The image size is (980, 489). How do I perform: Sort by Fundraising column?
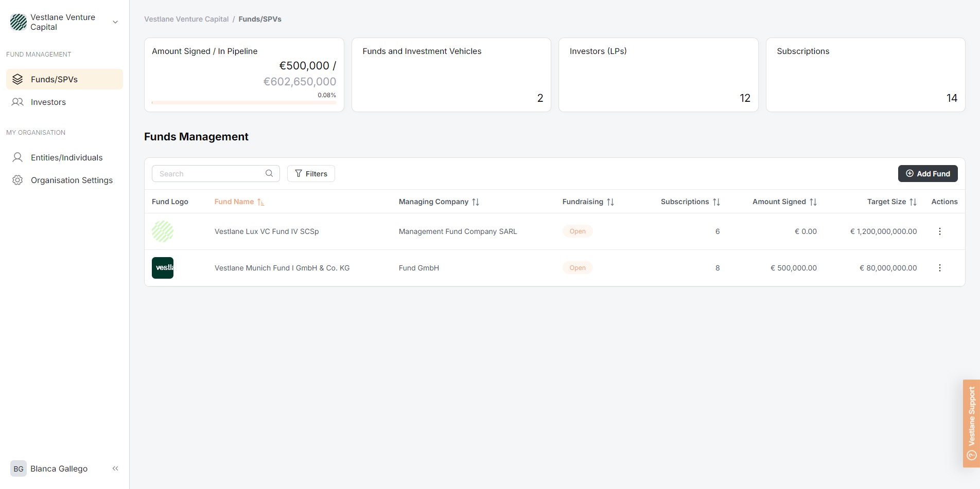coord(588,202)
